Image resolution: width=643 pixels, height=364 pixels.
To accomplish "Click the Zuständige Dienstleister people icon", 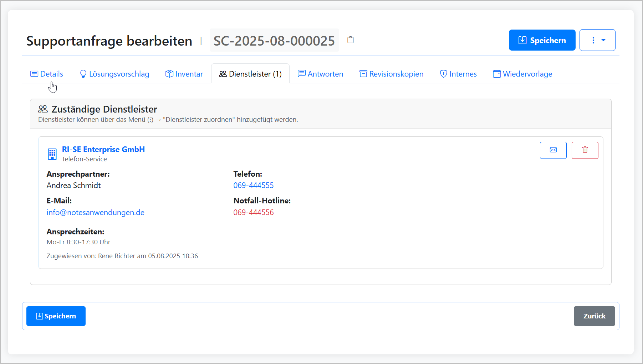I will [x=43, y=109].
